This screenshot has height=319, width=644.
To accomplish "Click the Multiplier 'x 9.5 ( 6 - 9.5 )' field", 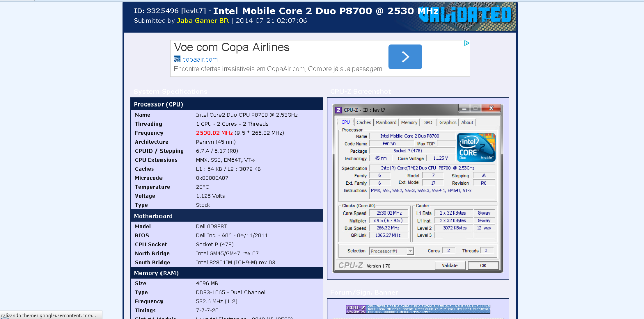I will [389, 220].
